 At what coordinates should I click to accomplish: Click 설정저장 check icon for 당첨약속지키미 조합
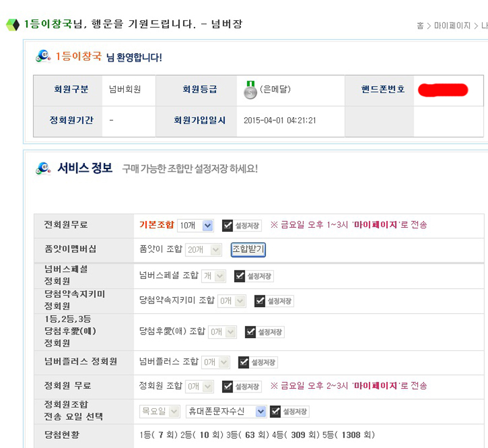(x=259, y=300)
